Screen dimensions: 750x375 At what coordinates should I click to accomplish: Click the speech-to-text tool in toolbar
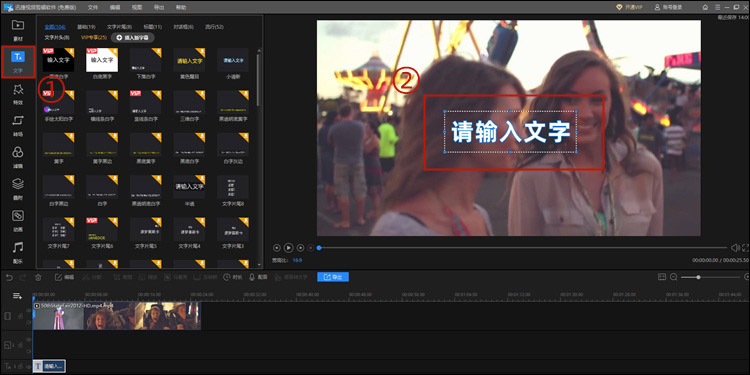click(291, 277)
